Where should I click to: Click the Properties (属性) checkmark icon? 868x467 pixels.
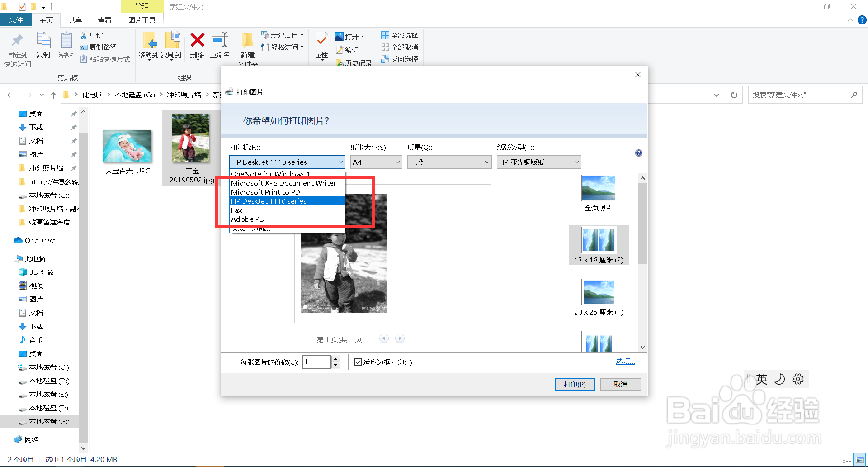[321, 40]
